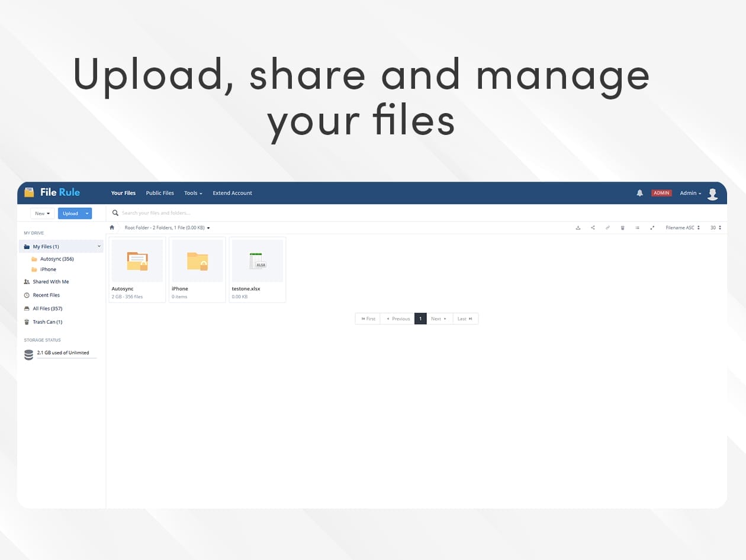Expand the Upload button dropdown arrow

[87, 214]
